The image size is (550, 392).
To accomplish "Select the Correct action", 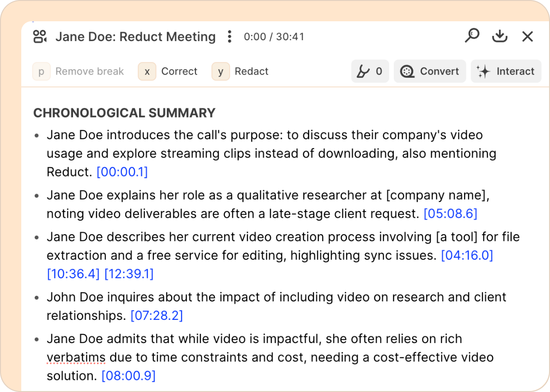I will (x=179, y=71).
